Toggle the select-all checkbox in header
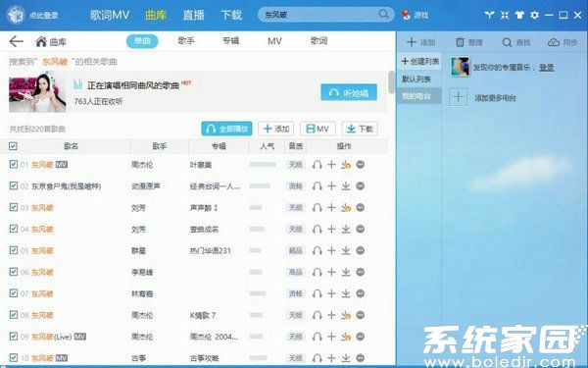Viewport: 588px width, 368px height. tap(13, 146)
